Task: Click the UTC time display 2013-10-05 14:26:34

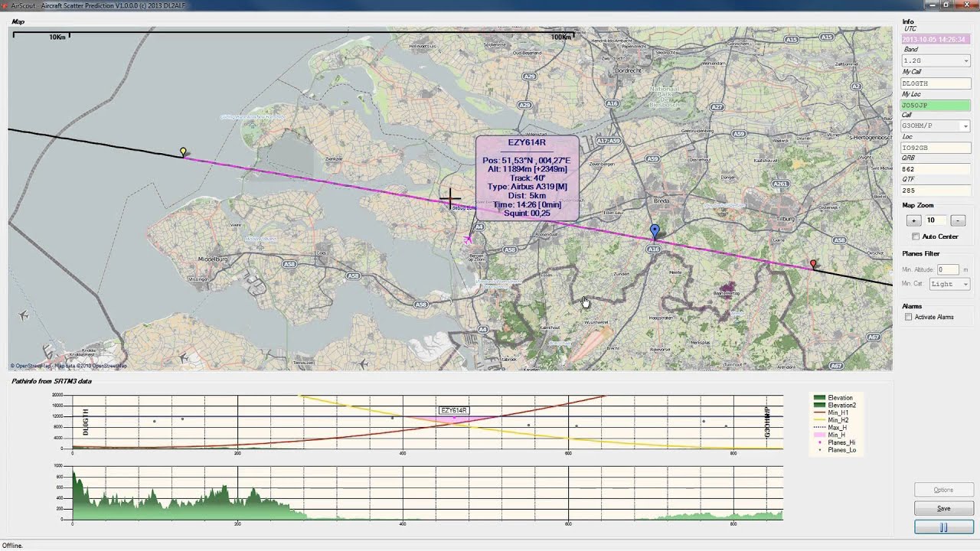Action: point(936,39)
